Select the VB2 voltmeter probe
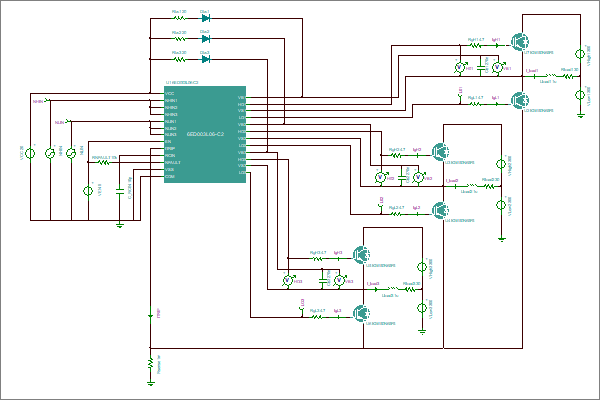 point(418,178)
